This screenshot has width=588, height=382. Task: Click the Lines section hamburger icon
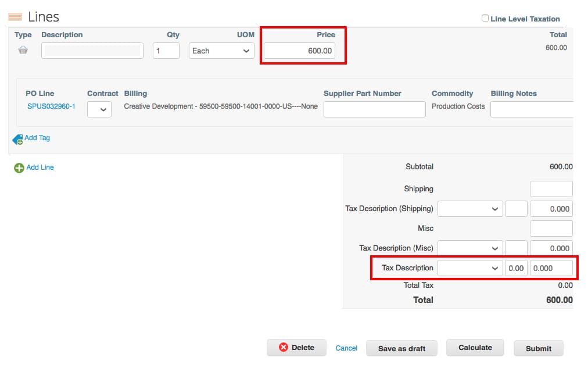pyautogui.click(x=15, y=16)
